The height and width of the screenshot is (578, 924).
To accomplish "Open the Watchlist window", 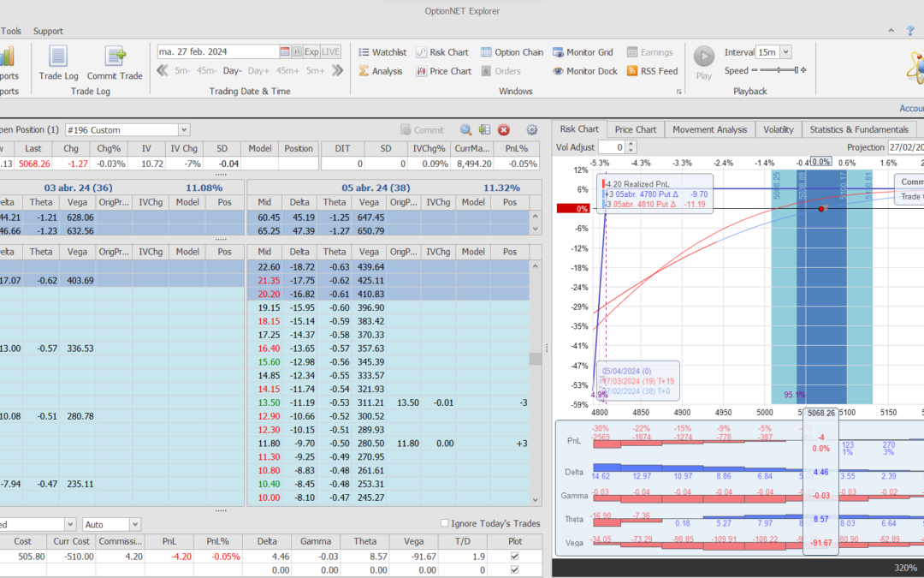I will point(382,52).
